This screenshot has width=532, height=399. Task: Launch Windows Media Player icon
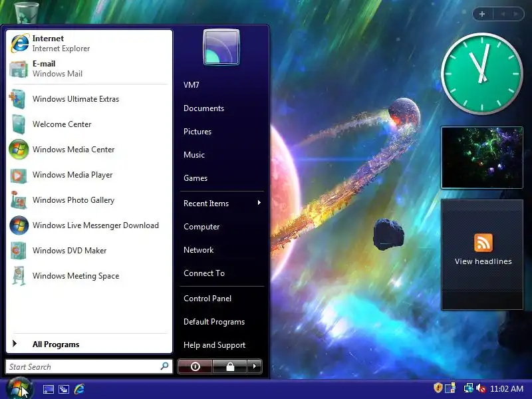[x=19, y=175]
